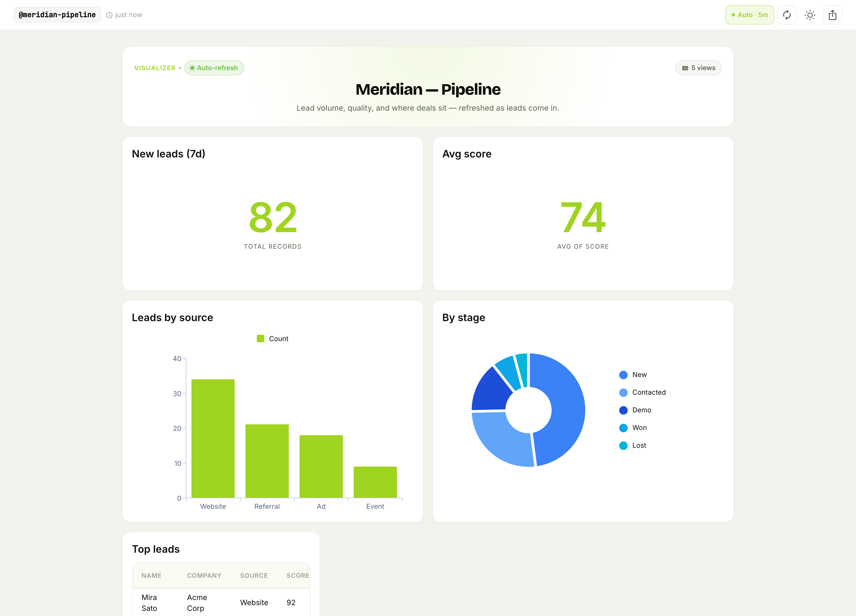Image resolution: width=856 pixels, height=616 pixels.
Task: Click the 74 avg score value
Action: pos(583,217)
